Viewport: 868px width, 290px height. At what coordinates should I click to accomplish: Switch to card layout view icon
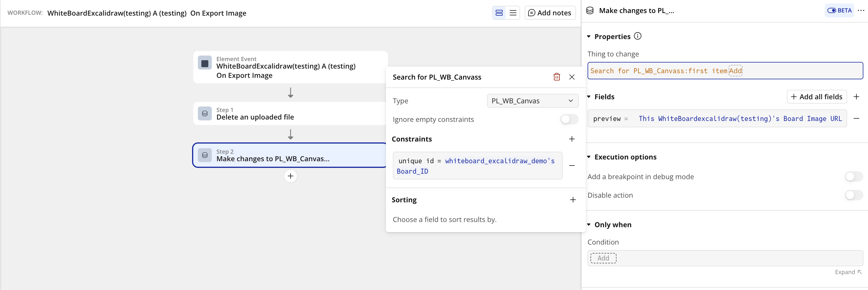click(x=499, y=13)
